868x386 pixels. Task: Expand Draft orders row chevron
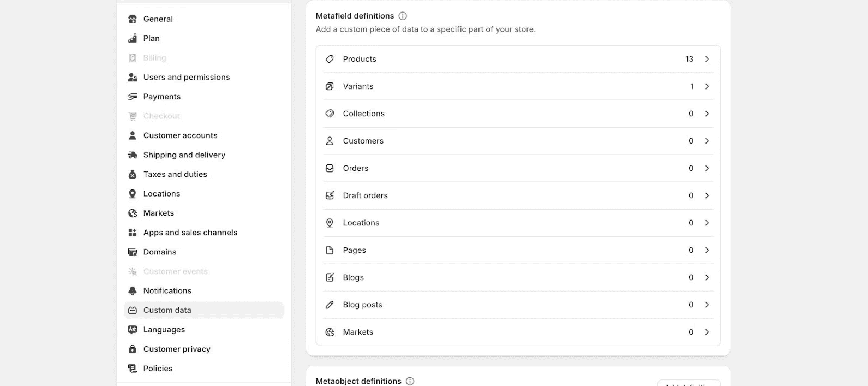click(707, 195)
